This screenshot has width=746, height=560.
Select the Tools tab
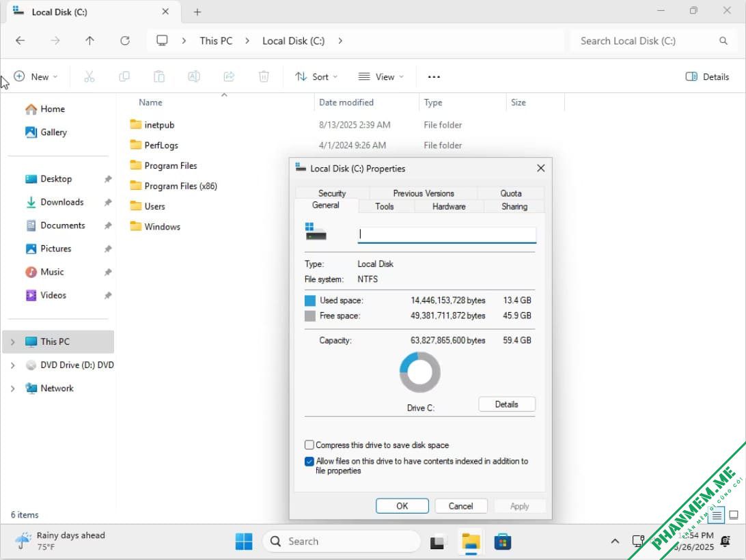pyautogui.click(x=385, y=206)
